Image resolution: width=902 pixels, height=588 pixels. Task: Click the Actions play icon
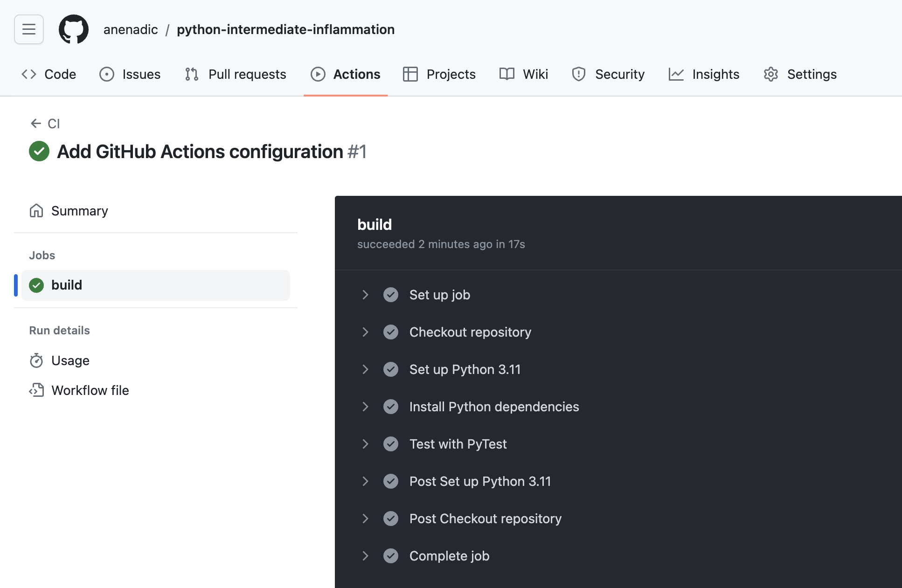[x=318, y=74]
